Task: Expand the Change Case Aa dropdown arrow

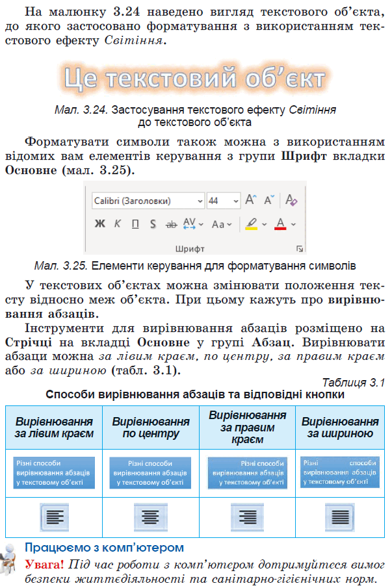Action: pos(229,225)
